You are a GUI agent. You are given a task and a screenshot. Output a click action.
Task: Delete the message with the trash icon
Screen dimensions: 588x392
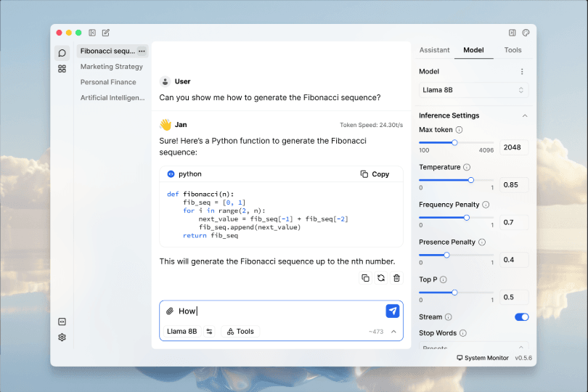click(x=396, y=278)
